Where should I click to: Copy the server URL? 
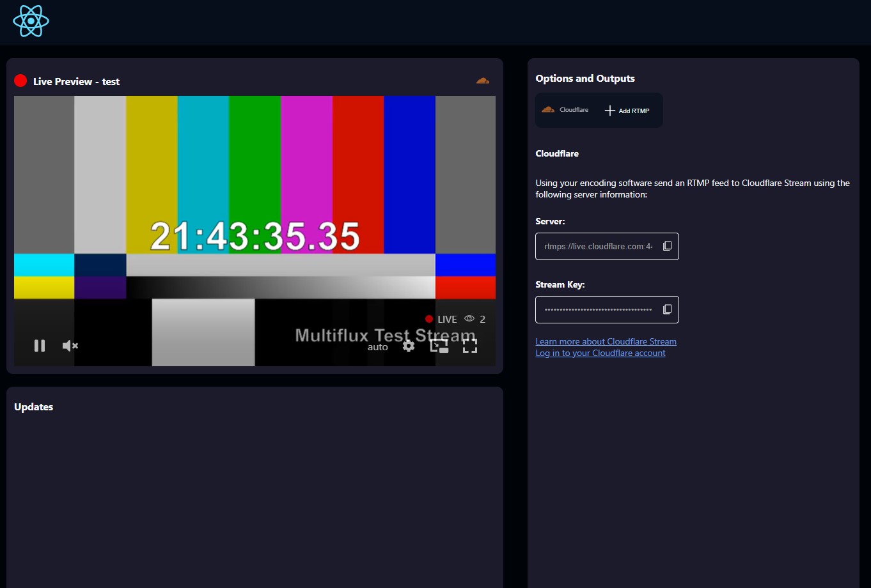tap(667, 246)
